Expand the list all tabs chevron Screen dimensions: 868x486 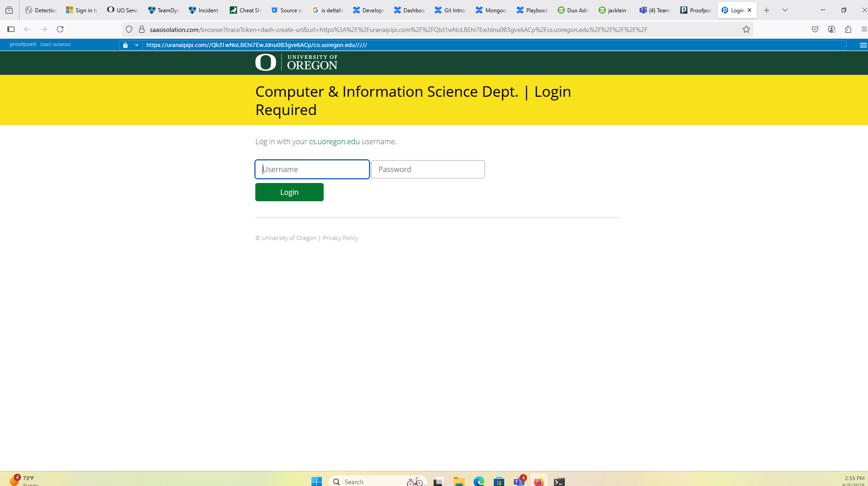click(785, 10)
